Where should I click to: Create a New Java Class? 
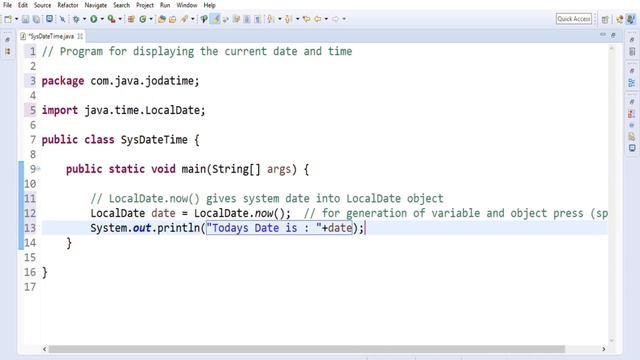pos(142,19)
